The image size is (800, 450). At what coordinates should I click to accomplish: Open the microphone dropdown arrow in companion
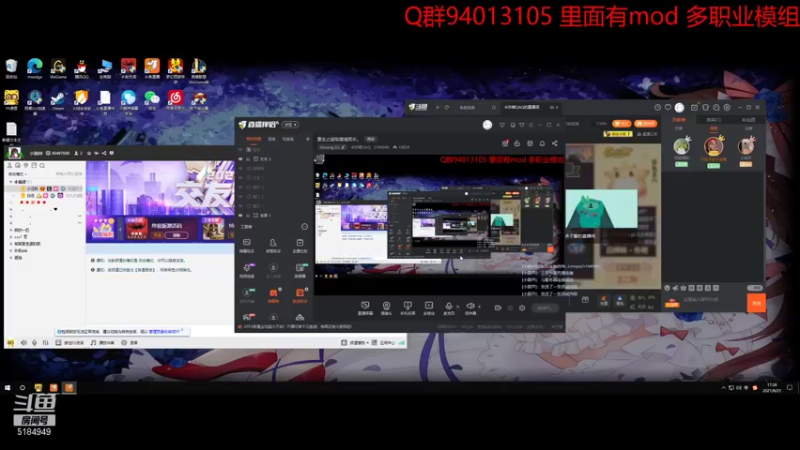pyautogui.click(x=457, y=307)
